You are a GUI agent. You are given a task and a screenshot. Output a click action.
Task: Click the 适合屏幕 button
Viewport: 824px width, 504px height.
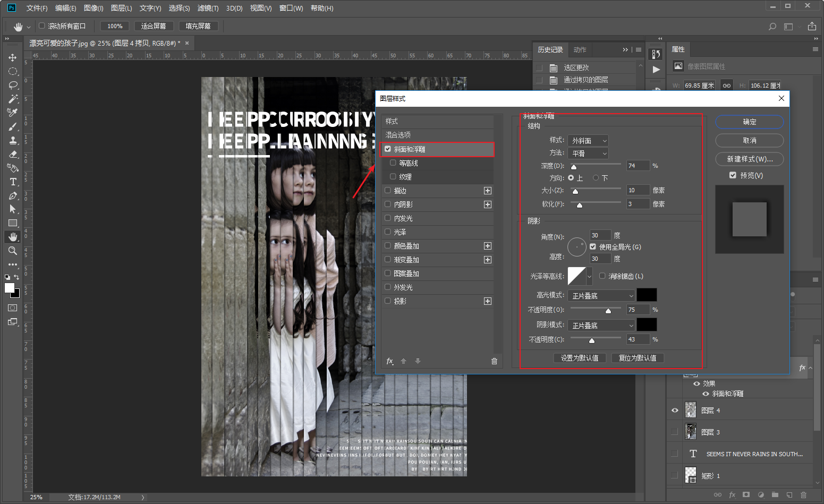click(154, 26)
